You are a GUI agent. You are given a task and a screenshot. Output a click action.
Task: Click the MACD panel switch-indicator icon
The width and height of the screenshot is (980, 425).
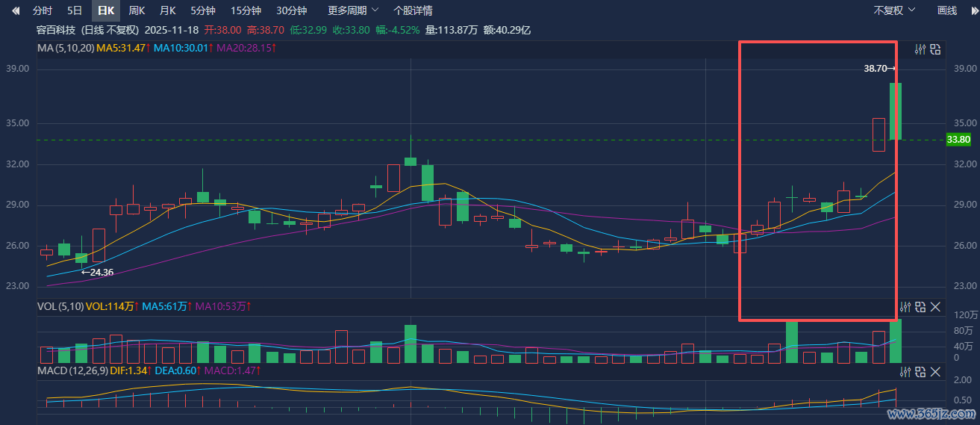click(920, 371)
